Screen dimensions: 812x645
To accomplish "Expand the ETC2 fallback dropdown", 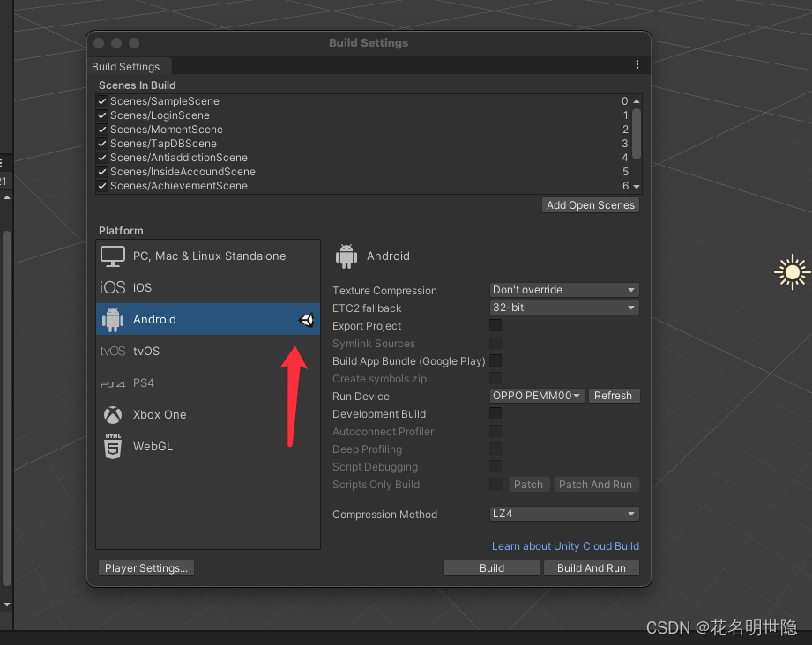I will [x=563, y=307].
